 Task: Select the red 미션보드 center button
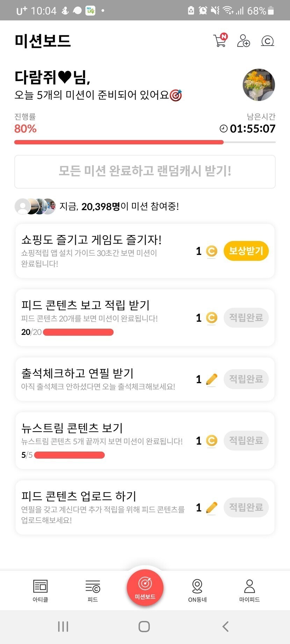pyautogui.click(x=145, y=588)
